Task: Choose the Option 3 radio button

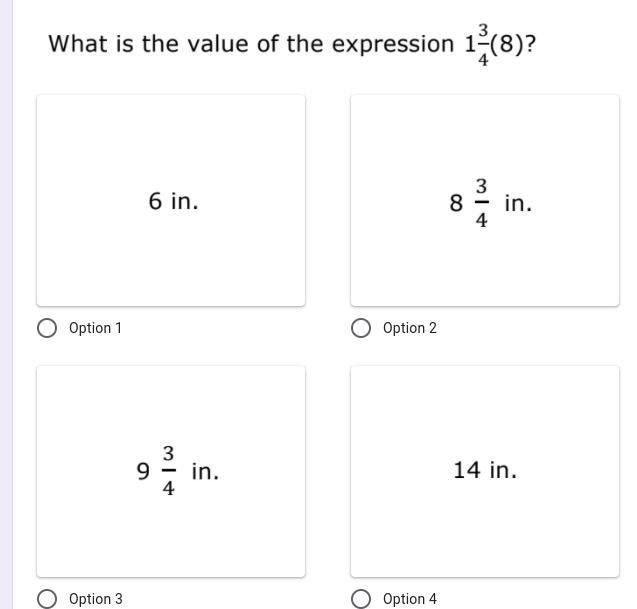Action: tap(47, 599)
